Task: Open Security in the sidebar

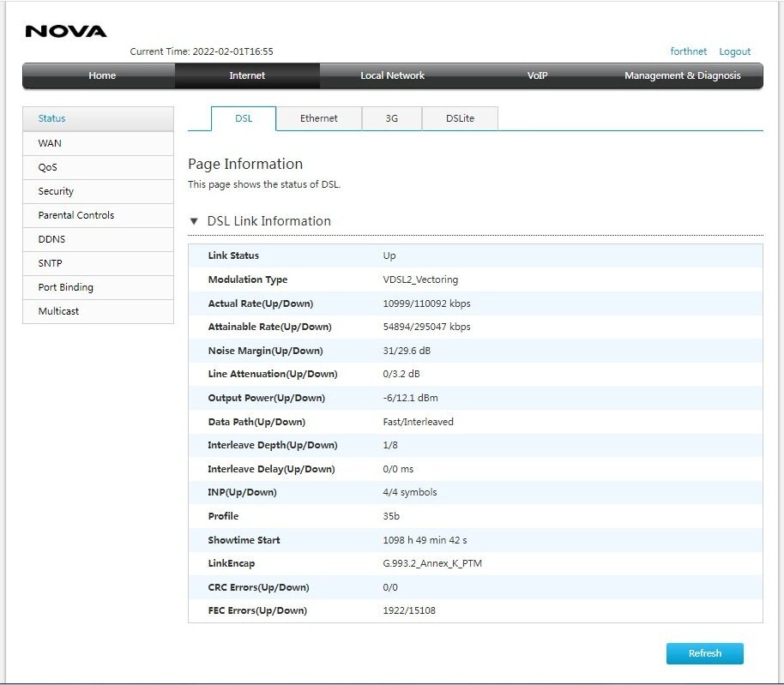Action: coord(98,191)
